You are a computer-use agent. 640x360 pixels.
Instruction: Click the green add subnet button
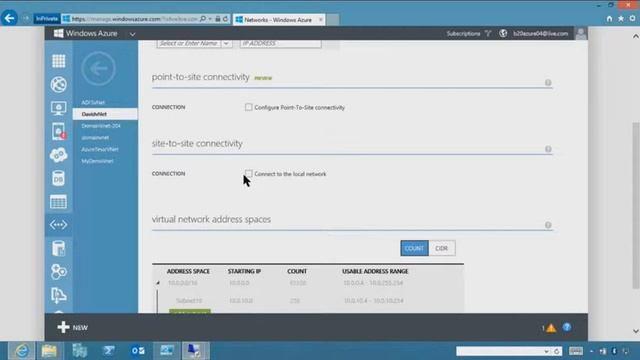click(190, 311)
